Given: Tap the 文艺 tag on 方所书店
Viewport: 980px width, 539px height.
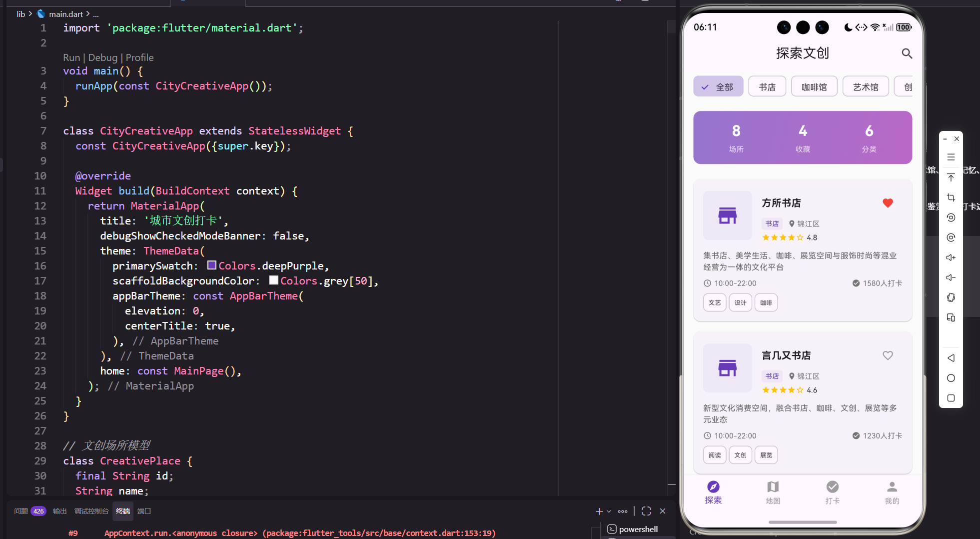Looking at the screenshot, I should pos(715,302).
